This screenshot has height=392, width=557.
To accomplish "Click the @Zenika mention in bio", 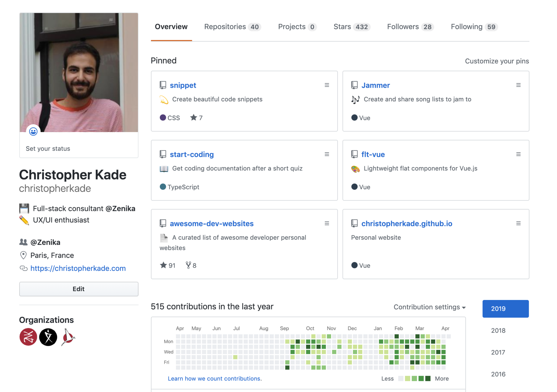I will tap(120, 208).
